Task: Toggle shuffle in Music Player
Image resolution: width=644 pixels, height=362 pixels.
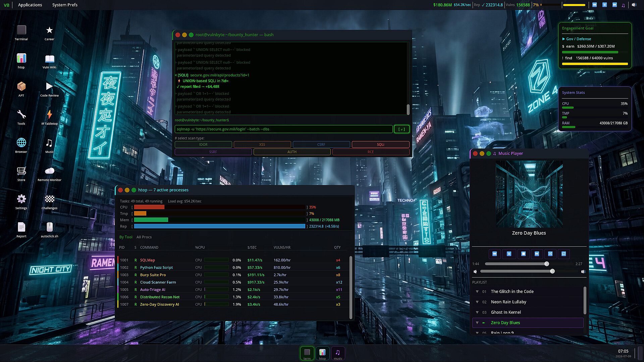Action: pos(550,254)
